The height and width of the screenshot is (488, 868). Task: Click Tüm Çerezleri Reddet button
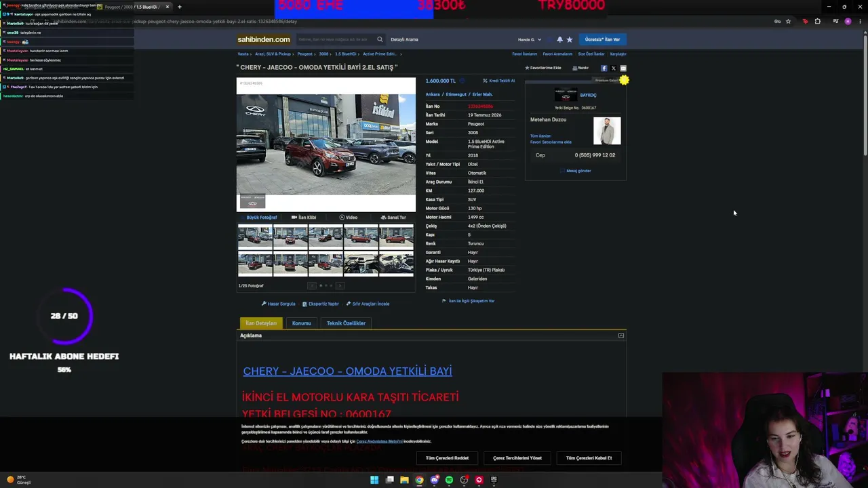click(x=447, y=458)
